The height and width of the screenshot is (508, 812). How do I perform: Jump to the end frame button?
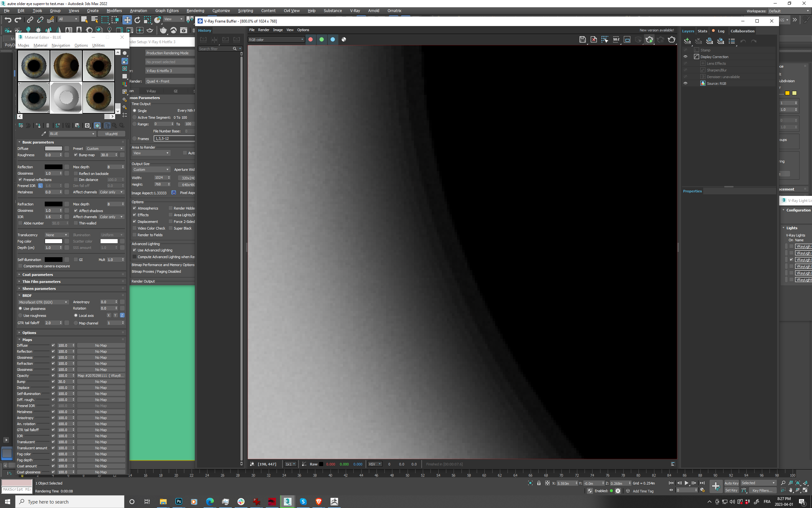702,483
